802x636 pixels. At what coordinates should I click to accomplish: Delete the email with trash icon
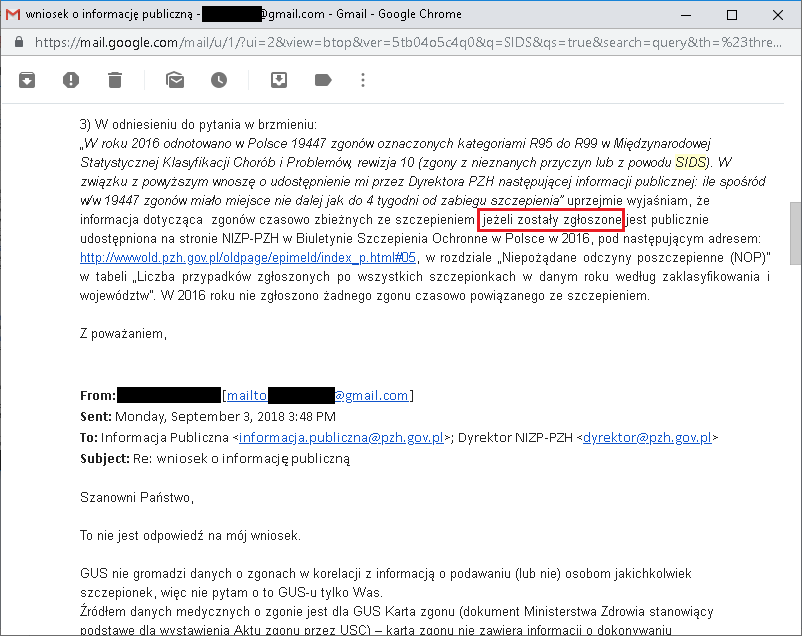click(x=115, y=80)
